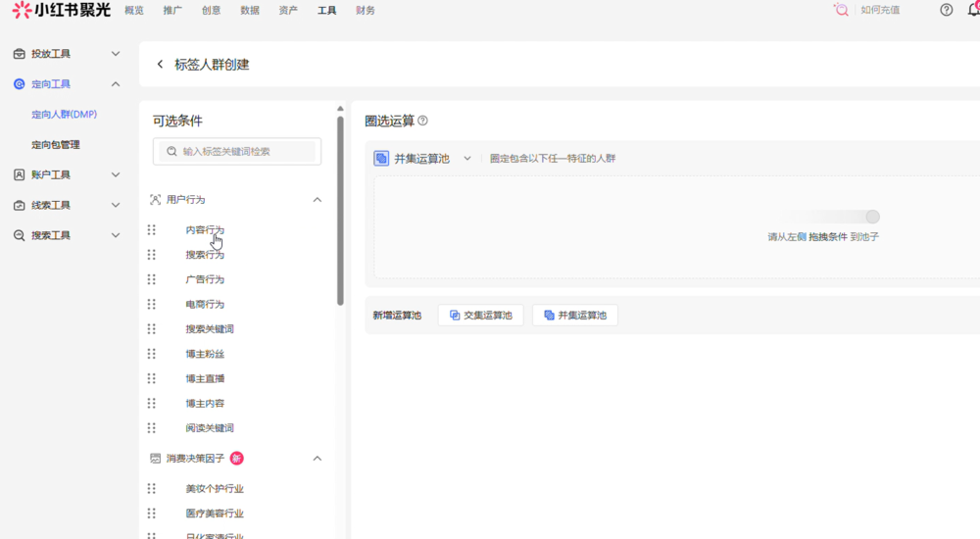Open the 资产 top menu
The image size is (980, 539).
[x=288, y=11]
